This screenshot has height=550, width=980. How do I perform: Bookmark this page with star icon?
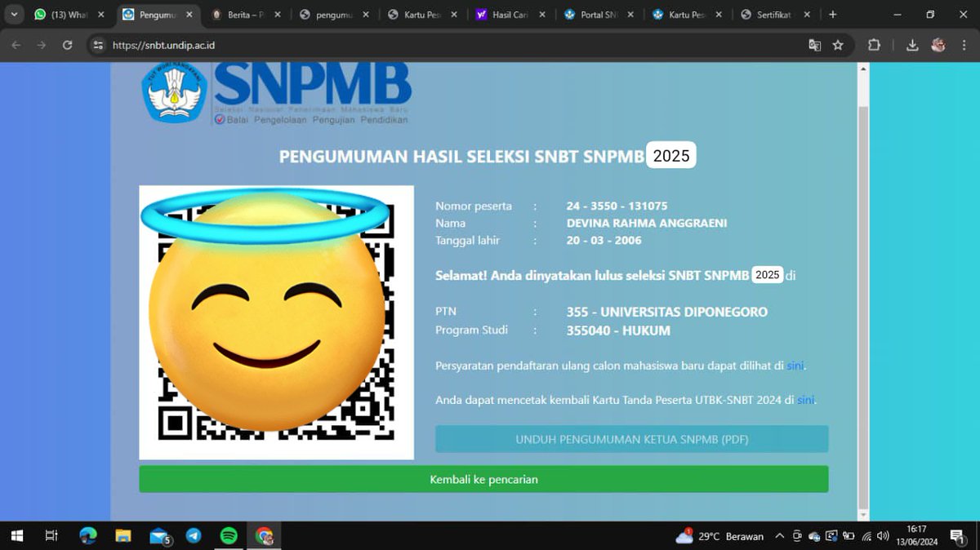838,45
